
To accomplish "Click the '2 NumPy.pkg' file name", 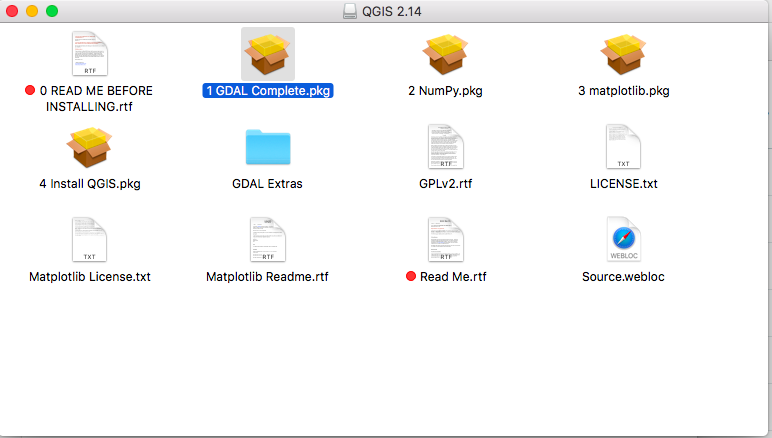I will 445,91.
